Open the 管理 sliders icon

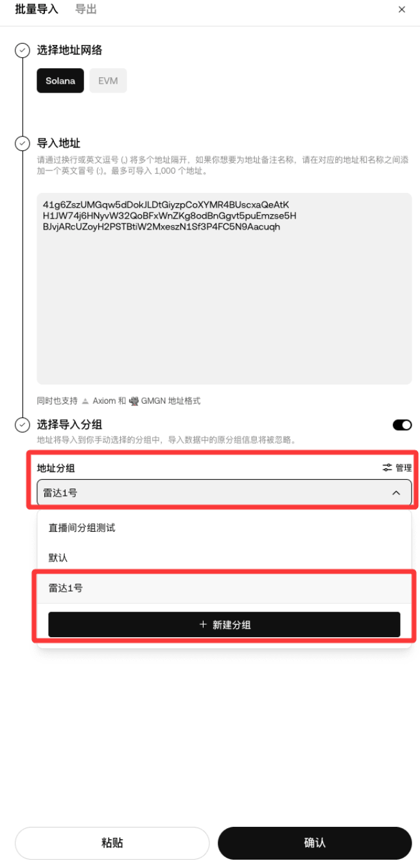click(387, 467)
